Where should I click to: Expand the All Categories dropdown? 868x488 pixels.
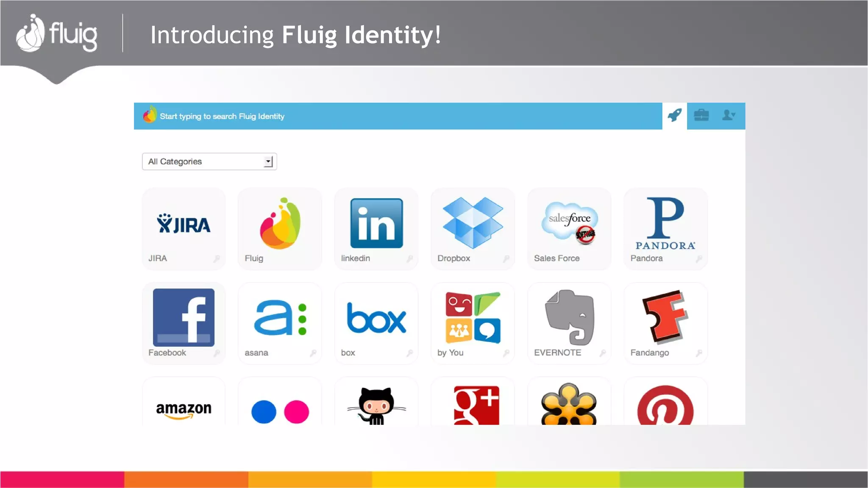tap(209, 161)
